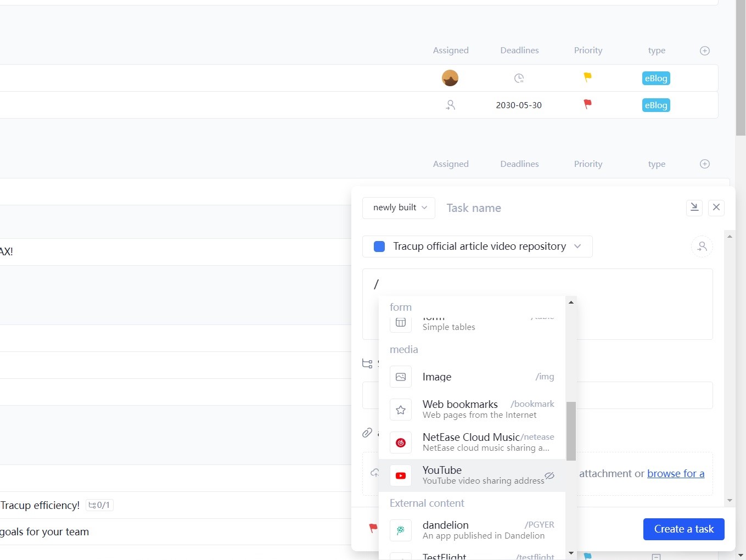Image resolution: width=746 pixels, height=560 pixels.
Task: Toggle the hide eye icon on YouTube item
Action: tap(549, 475)
